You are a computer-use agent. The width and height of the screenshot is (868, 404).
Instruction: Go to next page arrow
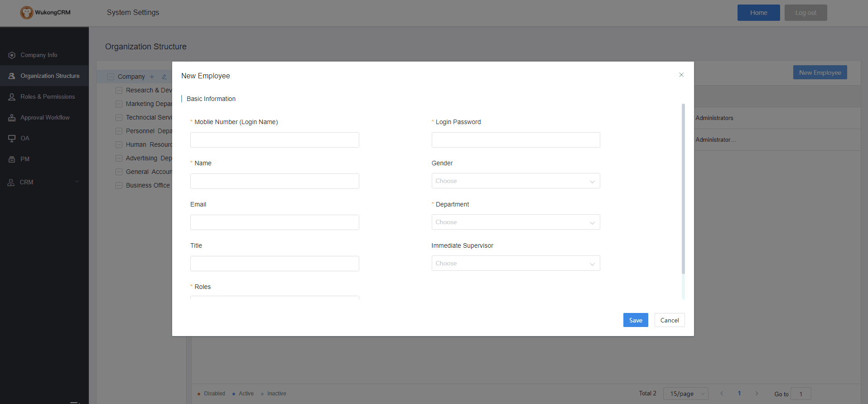757,393
